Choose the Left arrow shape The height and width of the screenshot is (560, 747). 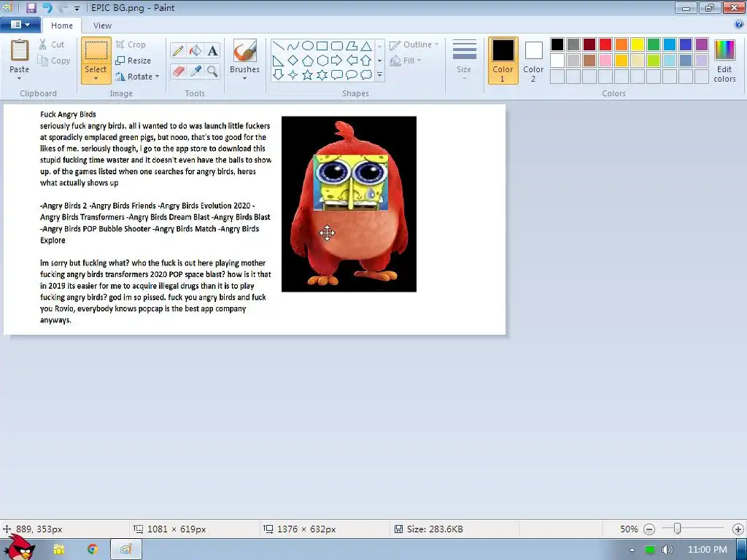pyautogui.click(x=352, y=61)
